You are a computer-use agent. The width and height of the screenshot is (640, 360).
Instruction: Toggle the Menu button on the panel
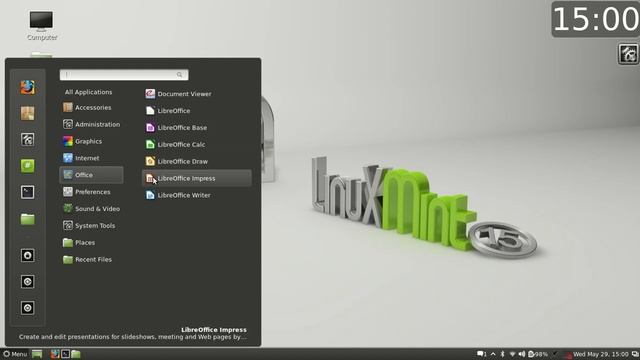[x=15, y=354]
